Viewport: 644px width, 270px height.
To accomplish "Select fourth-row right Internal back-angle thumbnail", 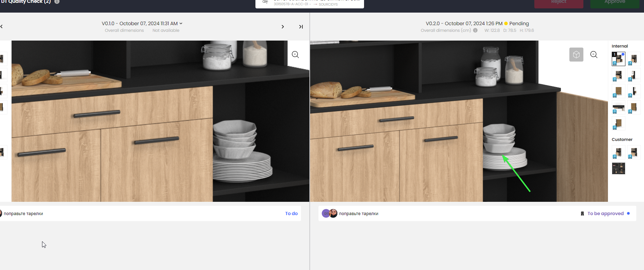I will coord(634,107).
